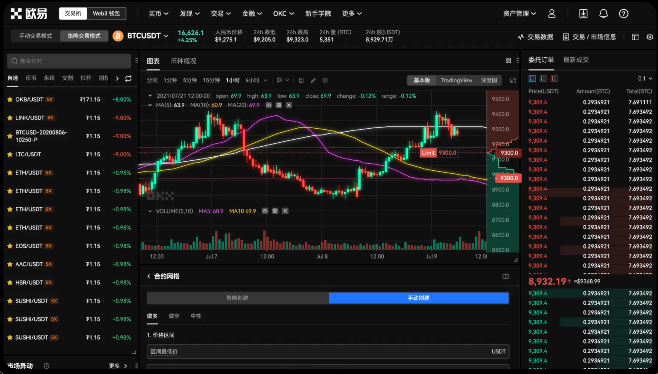Image resolution: width=658 pixels, height=374 pixels.
Task: Switch to the 最新成交 tab
Action: tap(576, 60)
